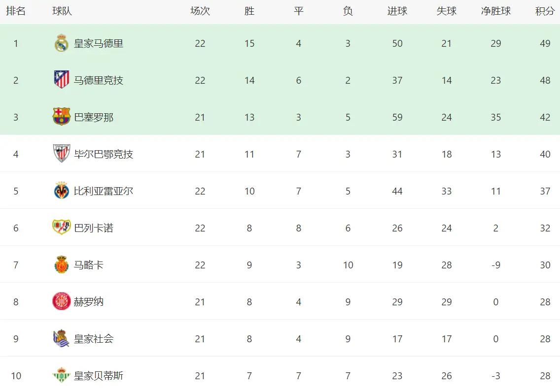Click the Real Betis crest icon
This screenshot has width=560, height=392.
pos(62,375)
